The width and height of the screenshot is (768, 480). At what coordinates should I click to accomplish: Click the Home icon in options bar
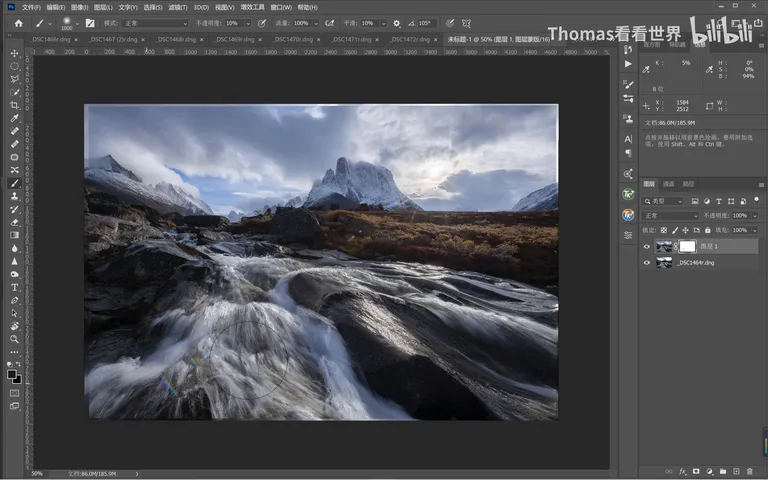point(19,23)
